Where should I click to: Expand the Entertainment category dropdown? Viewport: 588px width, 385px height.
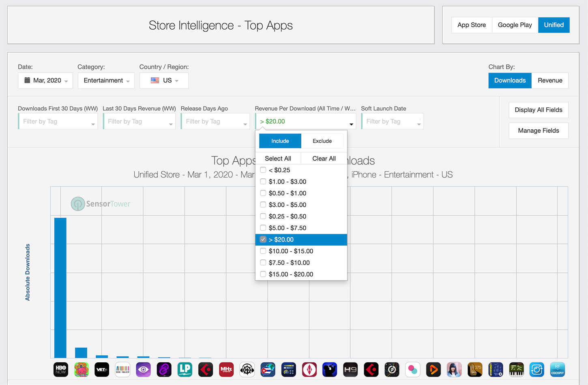106,80
